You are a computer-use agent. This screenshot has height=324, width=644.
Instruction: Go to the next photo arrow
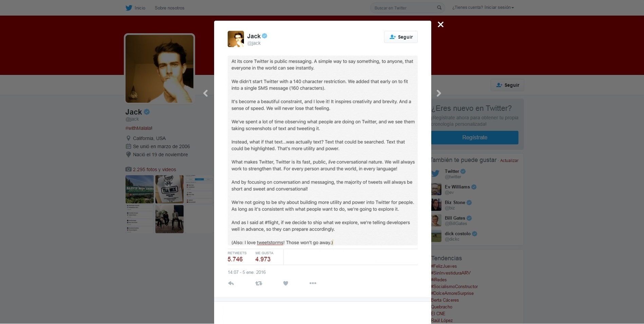click(x=439, y=93)
